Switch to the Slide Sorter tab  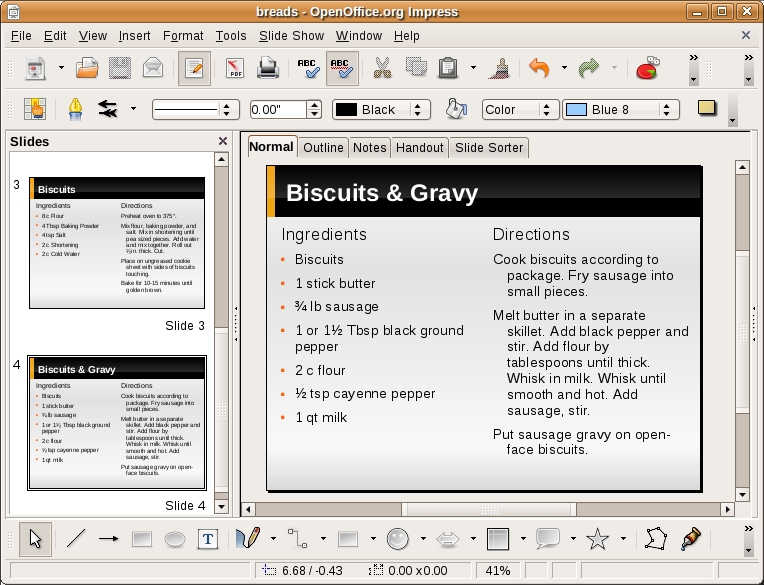tap(488, 147)
